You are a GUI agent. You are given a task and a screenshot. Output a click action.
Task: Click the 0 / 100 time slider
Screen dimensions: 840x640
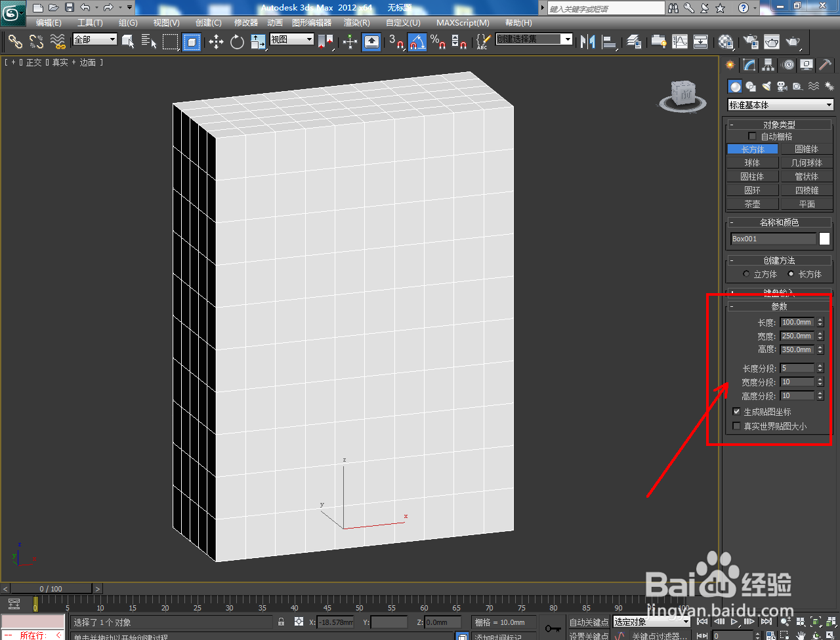[51, 589]
